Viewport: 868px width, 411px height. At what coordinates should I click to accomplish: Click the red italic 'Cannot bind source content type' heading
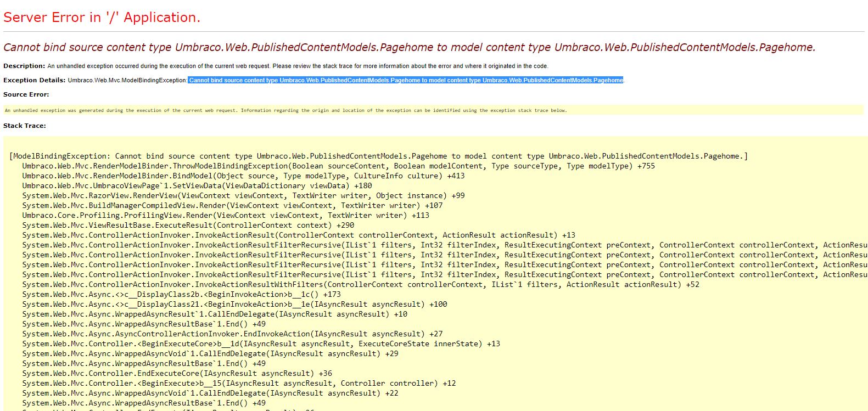coord(409,47)
